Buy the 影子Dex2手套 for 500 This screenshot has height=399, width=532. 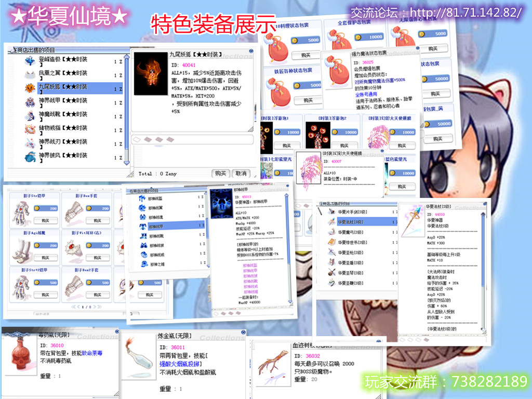point(99,295)
